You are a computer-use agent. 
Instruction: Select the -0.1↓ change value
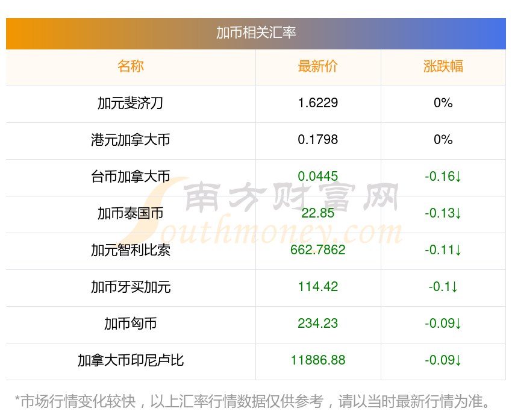[443, 287]
